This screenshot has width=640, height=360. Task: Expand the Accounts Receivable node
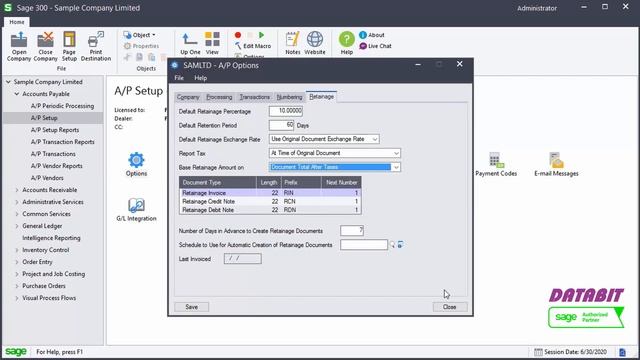[17, 190]
